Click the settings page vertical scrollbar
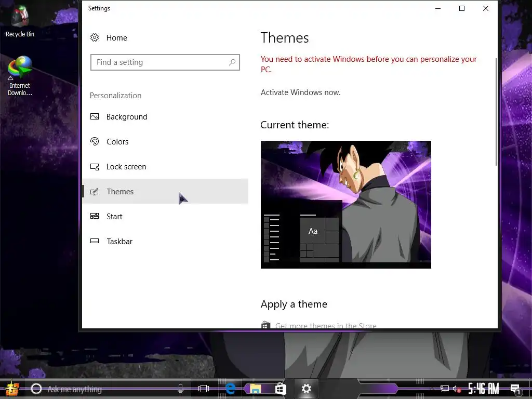The height and width of the screenshot is (399, 532). pyautogui.click(x=496, y=112)
